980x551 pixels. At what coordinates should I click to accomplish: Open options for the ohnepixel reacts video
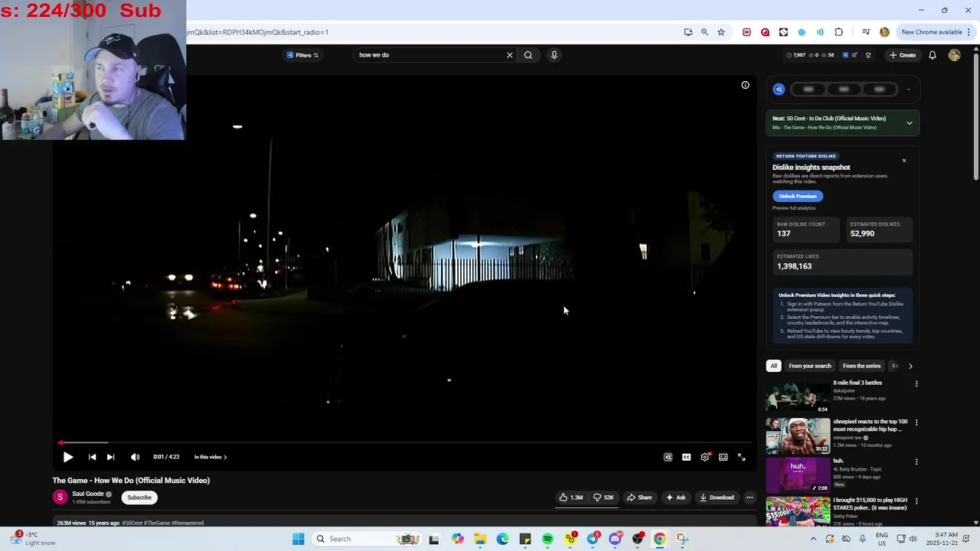[916, 422]
